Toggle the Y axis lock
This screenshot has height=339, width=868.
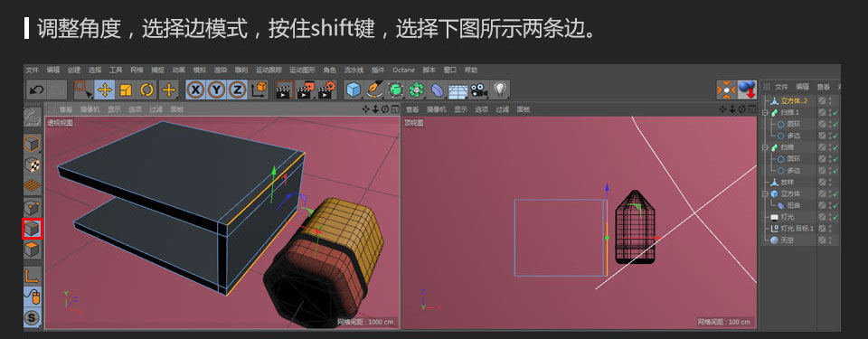pos(216,89)
